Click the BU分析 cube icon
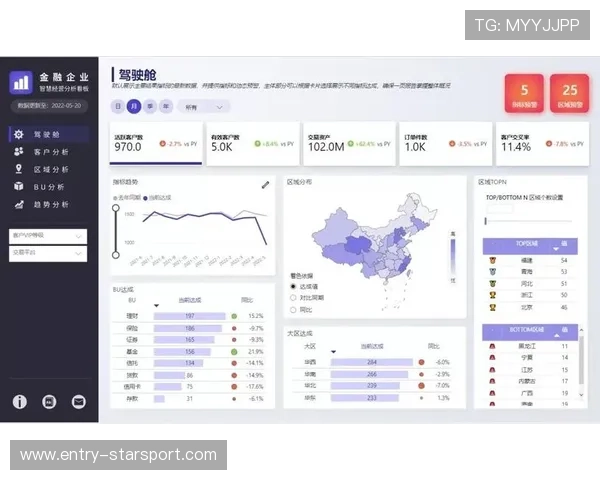The image size is (600, 480). [19, 187]
